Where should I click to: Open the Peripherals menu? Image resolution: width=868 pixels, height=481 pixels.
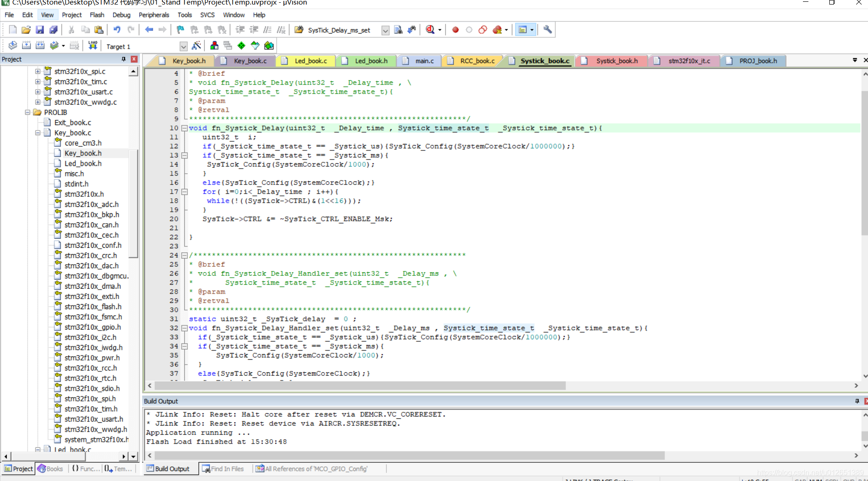[x=154, y=15]
